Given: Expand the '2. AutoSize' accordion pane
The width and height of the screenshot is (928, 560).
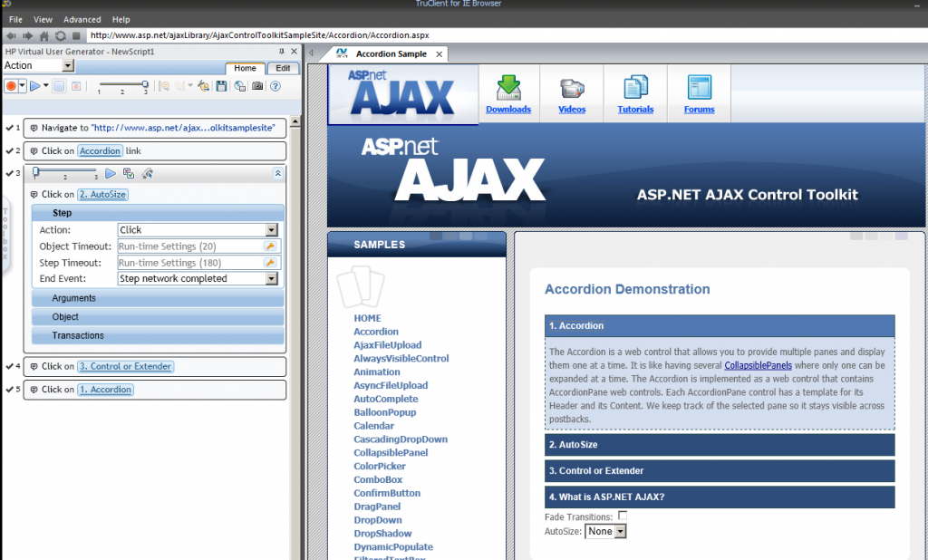Looking at the screenshot, I should pyautogui.click(x=720, y=445).
